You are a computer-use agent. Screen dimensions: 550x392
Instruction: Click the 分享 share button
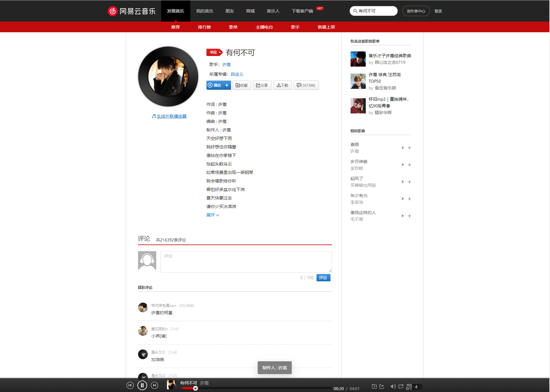tap(262, 85)
